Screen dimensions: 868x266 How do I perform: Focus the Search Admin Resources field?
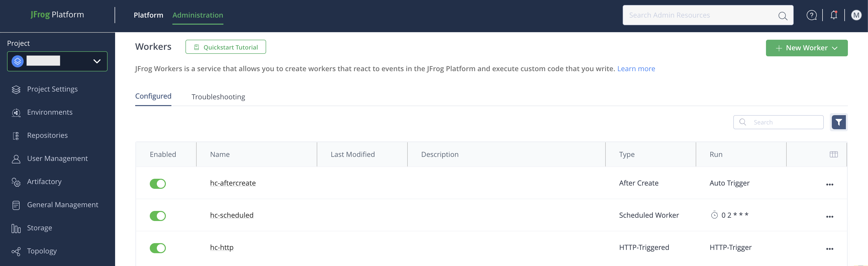tap(708, 15)
